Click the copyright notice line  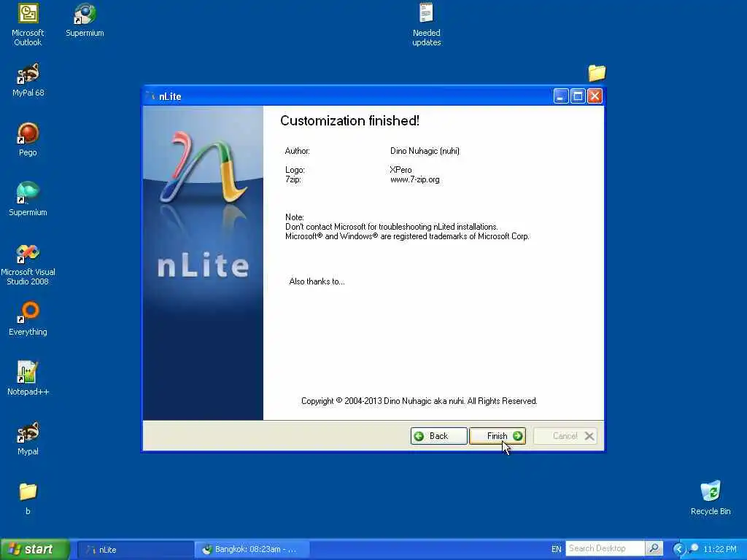[419, 401]
